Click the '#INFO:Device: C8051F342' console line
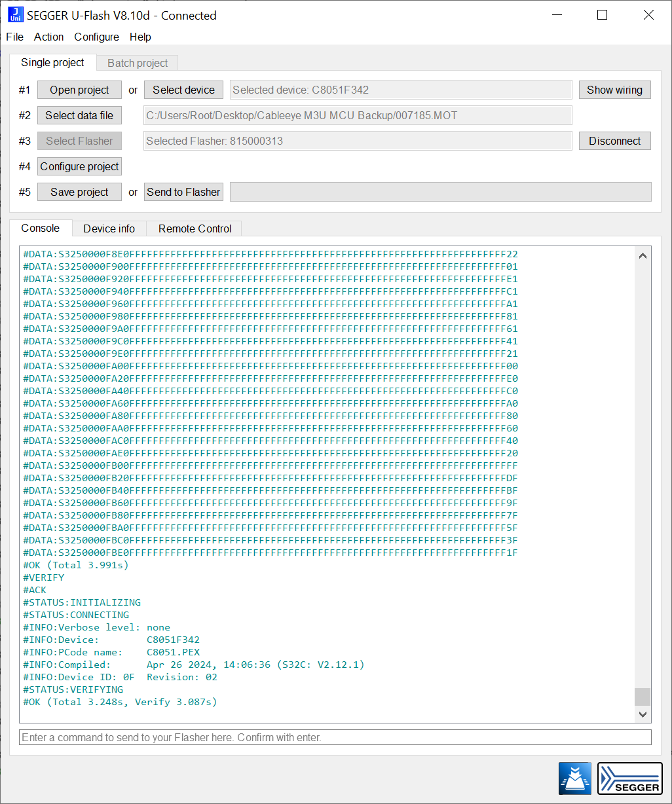 tap(111, 640)
